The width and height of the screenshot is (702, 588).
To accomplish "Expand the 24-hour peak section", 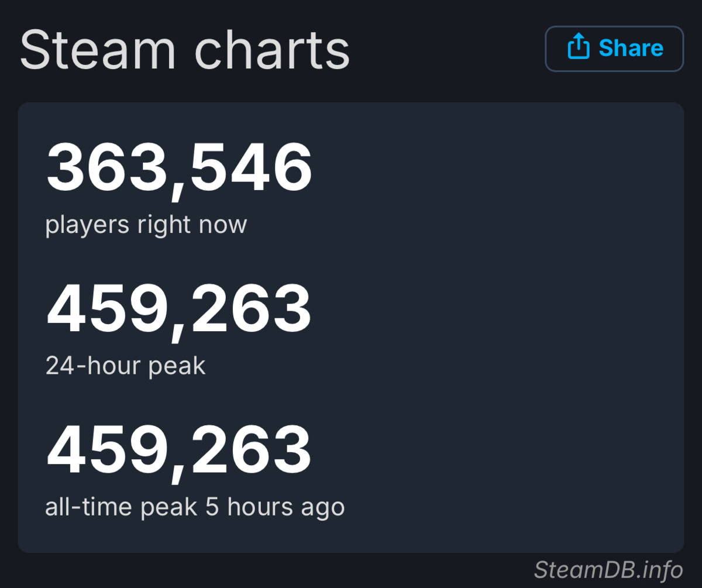I will pos(126,365).
